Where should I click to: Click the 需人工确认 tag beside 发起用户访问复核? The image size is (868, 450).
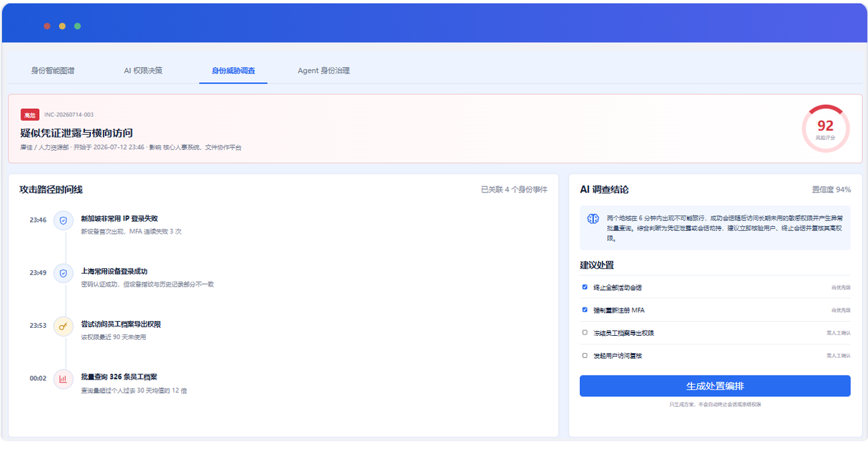pos(839,356)
